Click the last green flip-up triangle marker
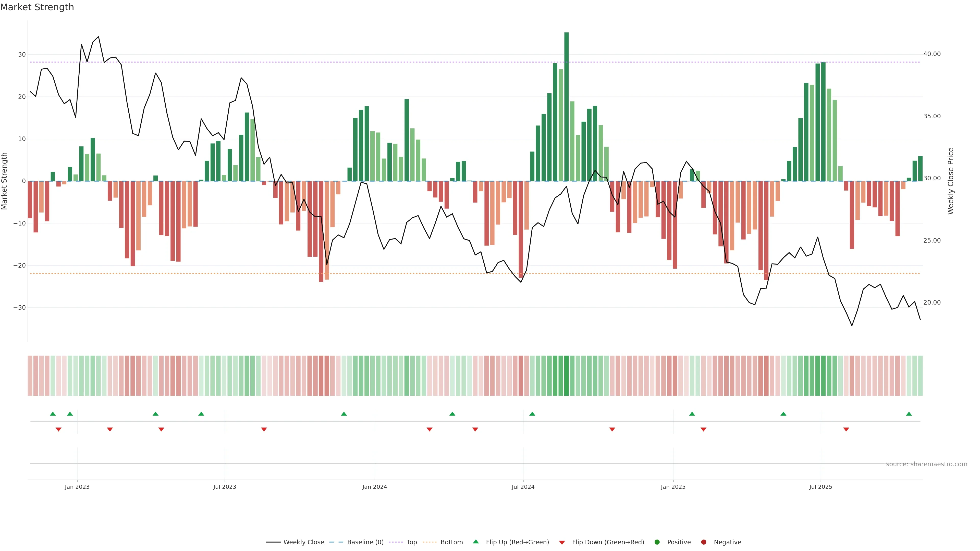This screenshot has width=980, height=551. (x=909, y=414)
